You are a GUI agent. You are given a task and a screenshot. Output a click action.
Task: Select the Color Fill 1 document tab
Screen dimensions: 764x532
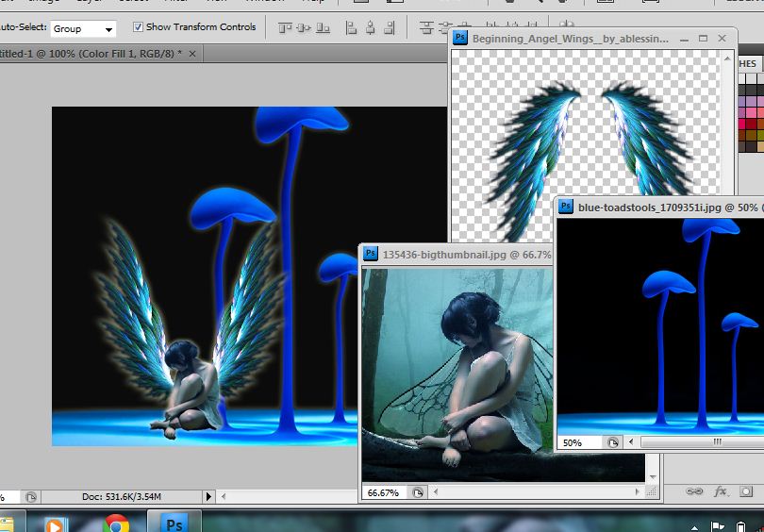pyautogui.click(x=91, y=54)
